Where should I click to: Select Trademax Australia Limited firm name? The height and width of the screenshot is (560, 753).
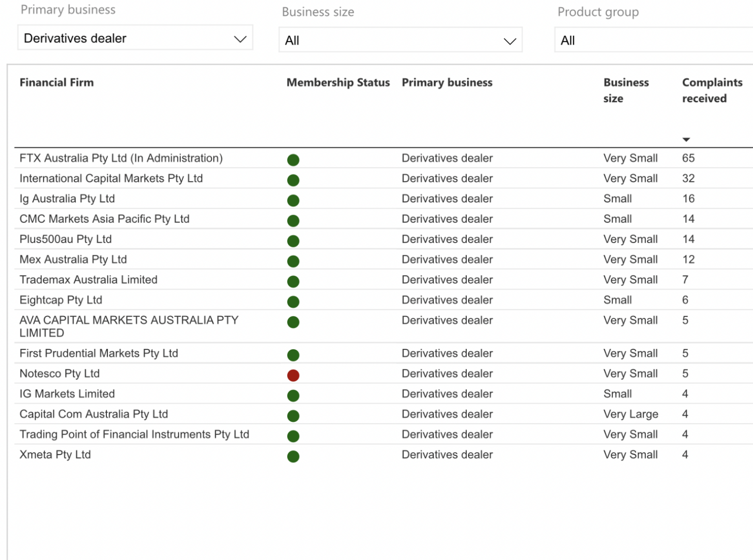[x=88, y=280]
